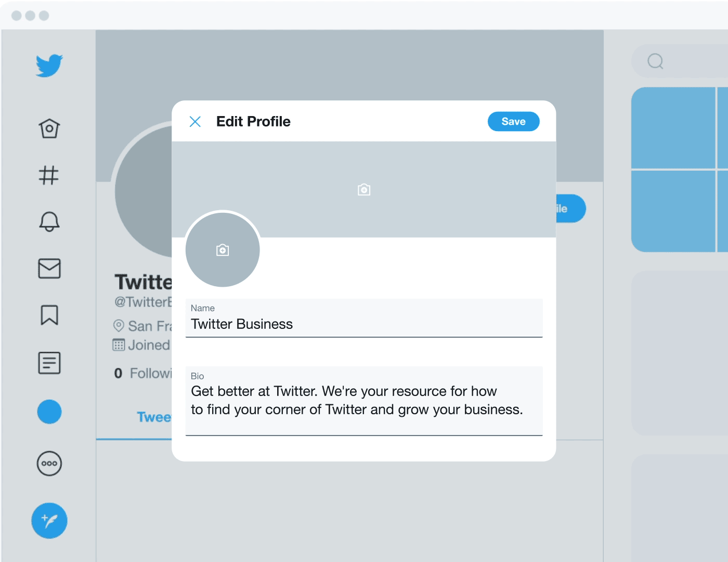Open the Messages envelope icon

pyautogui.click(x=49, y=269)
